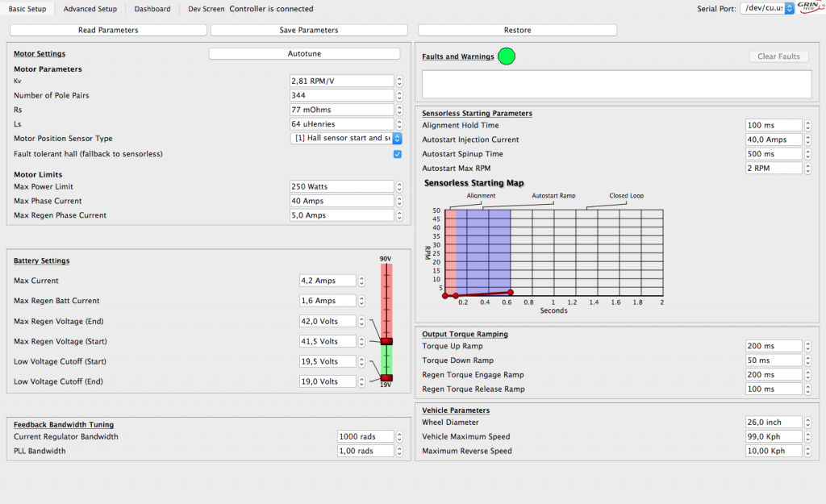Image resolution: width=826 pixels, height=504 pixels.
Task: Click the green Faults and Warnings status indicator
Action: [x=507, y=56]
